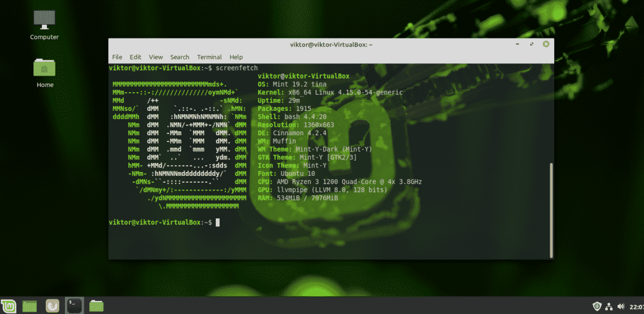This screenshot has height=314, width=644.
Task: Open the Edit menu
Action: [x=136, y=57]
